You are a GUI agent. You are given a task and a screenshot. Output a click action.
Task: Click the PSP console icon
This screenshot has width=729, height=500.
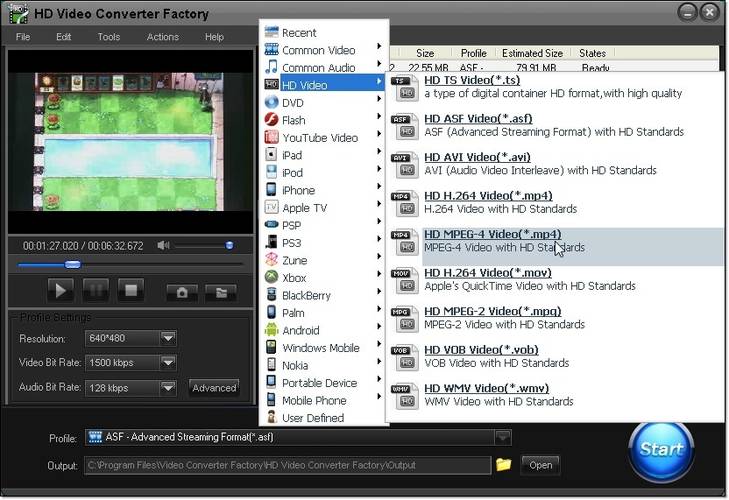tap(272, 225)
